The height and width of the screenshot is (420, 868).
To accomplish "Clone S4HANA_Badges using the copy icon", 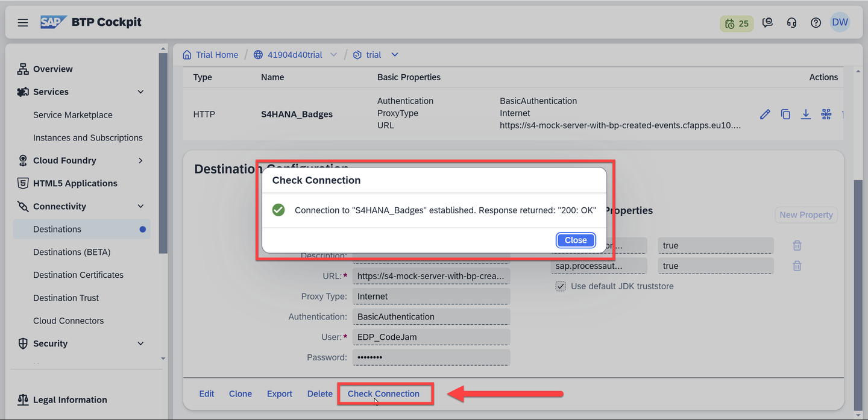I will pyautogui.click(x=785, y=114).
